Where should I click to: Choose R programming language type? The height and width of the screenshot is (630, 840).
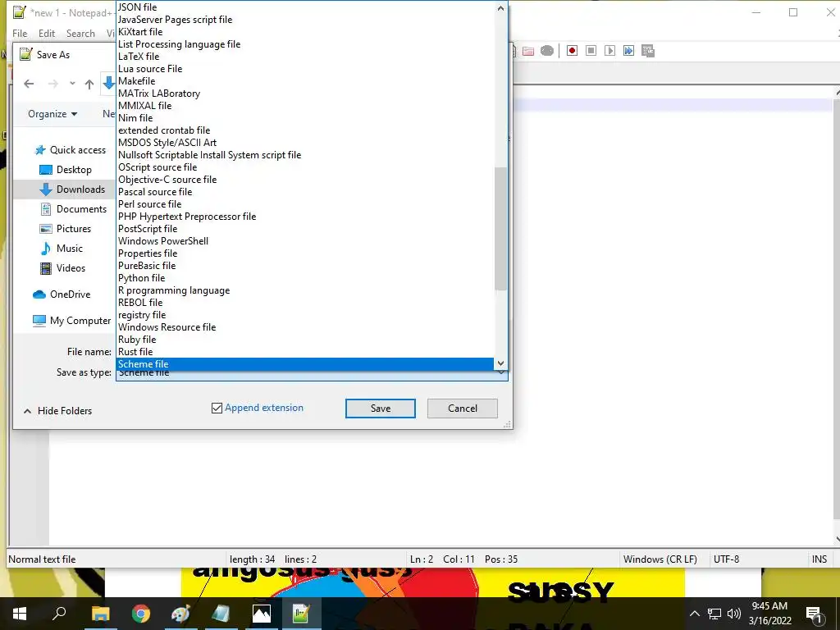click(305, 290)
